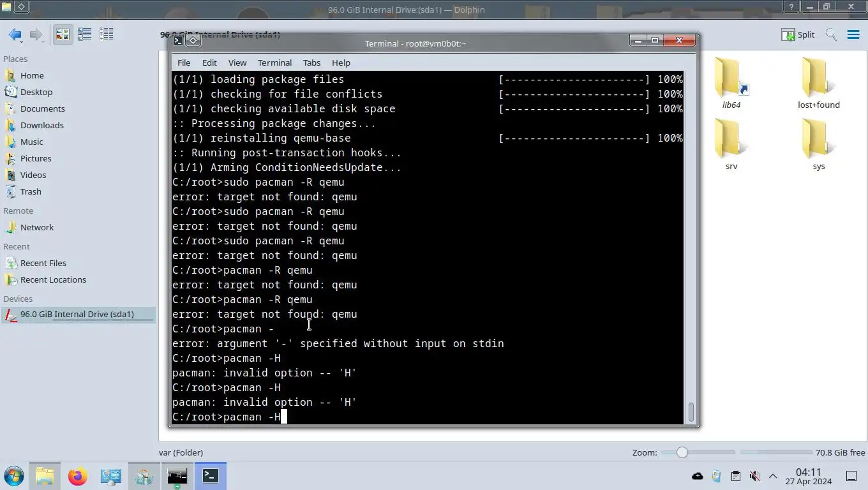Open the terminal Edit menu

click(x=209, y=63)
